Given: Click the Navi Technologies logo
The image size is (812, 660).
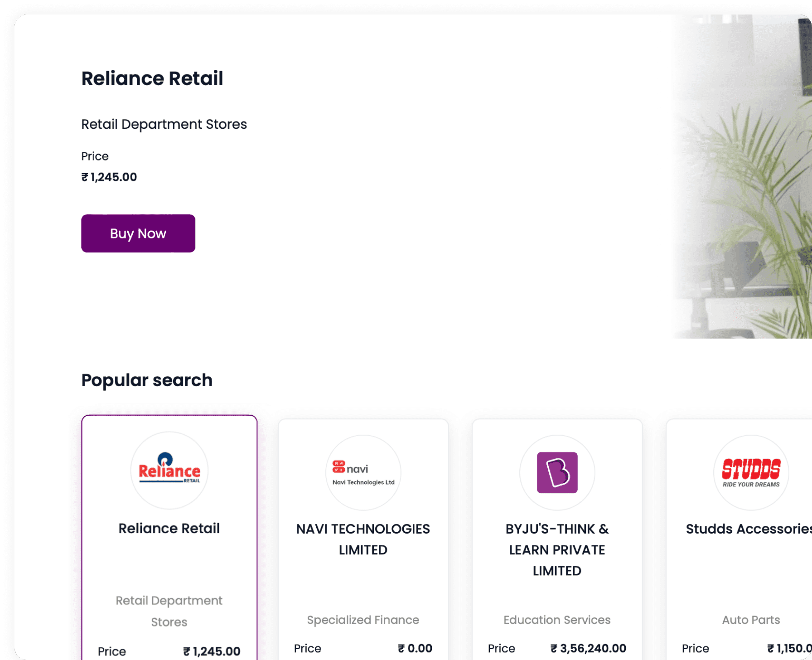Looking at the screenshot, I should pos(363,473).
